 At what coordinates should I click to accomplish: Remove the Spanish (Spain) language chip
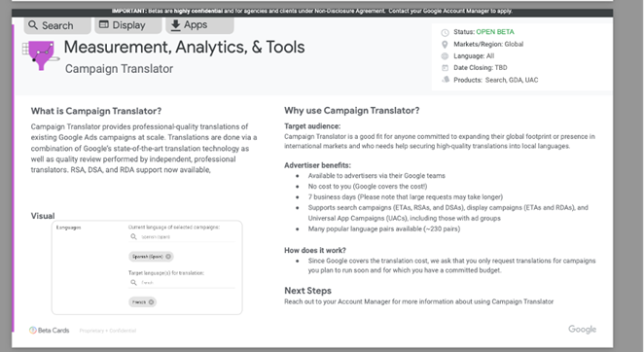pos(168,257)
